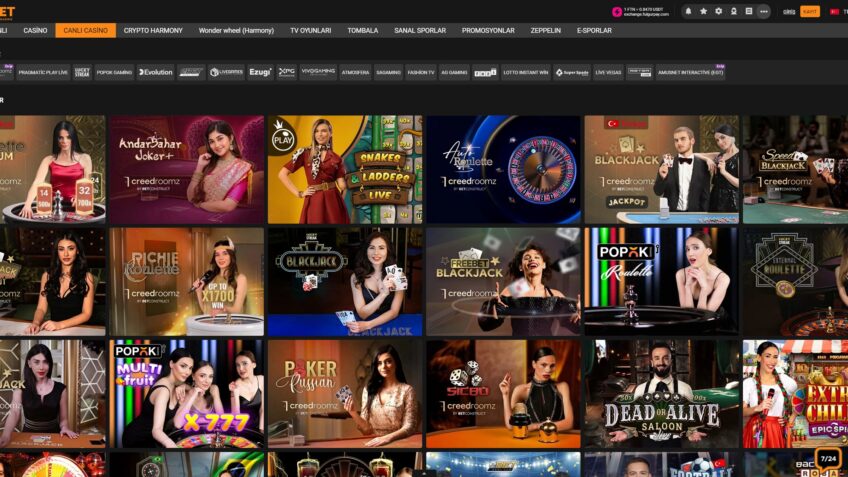The height and width of the screenshot is (477, 848).
Task: Launch the Dead or Alive Saloon game
Action: [661, 394]
